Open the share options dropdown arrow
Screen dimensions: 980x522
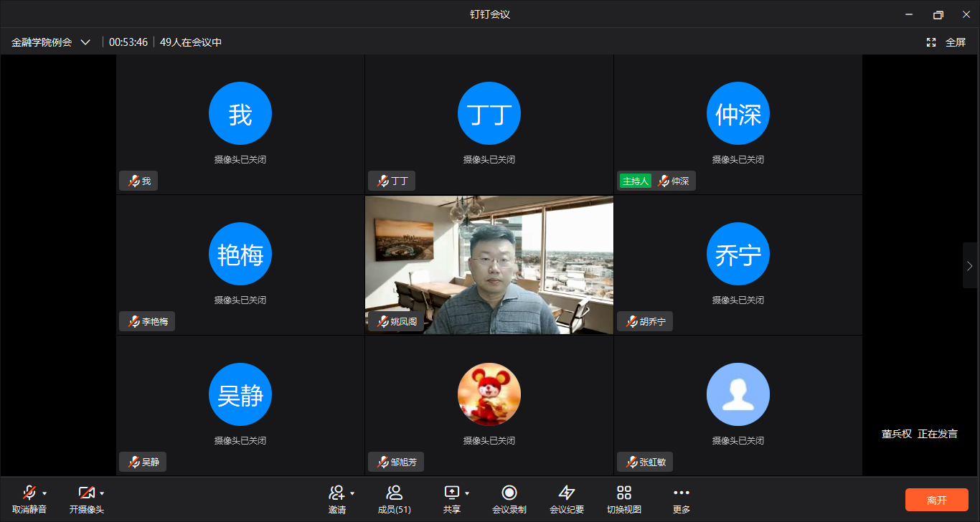click(x=467, y=493)
